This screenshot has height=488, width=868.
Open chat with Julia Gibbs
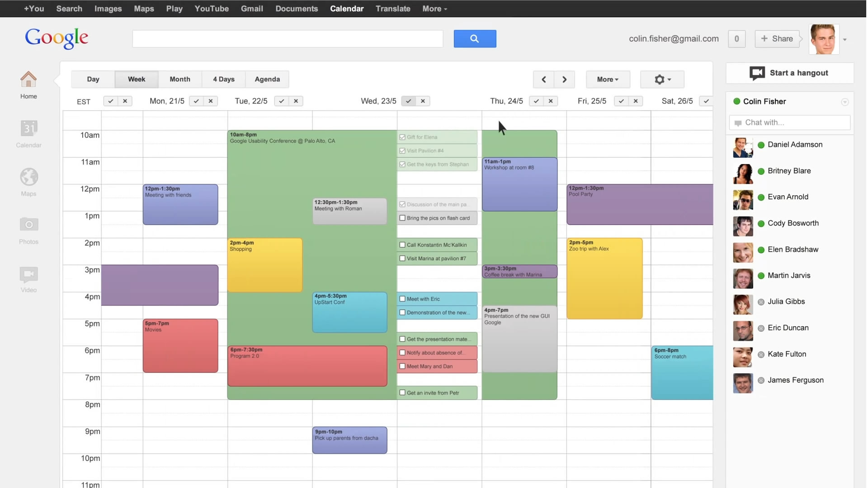coord(786,302)
